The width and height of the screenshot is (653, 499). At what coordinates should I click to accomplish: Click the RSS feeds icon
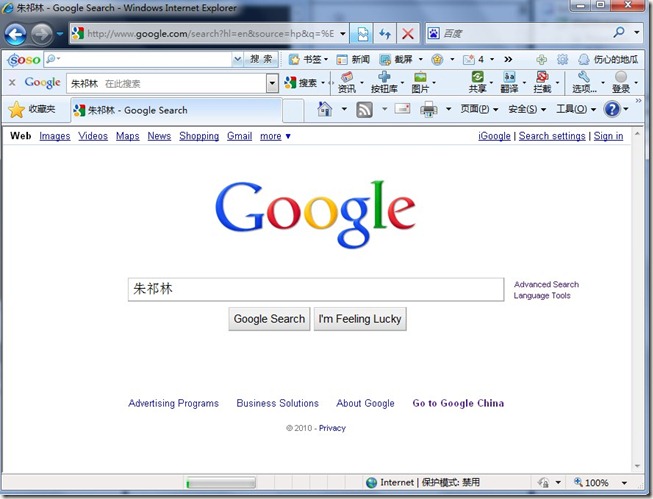point(364,110)
